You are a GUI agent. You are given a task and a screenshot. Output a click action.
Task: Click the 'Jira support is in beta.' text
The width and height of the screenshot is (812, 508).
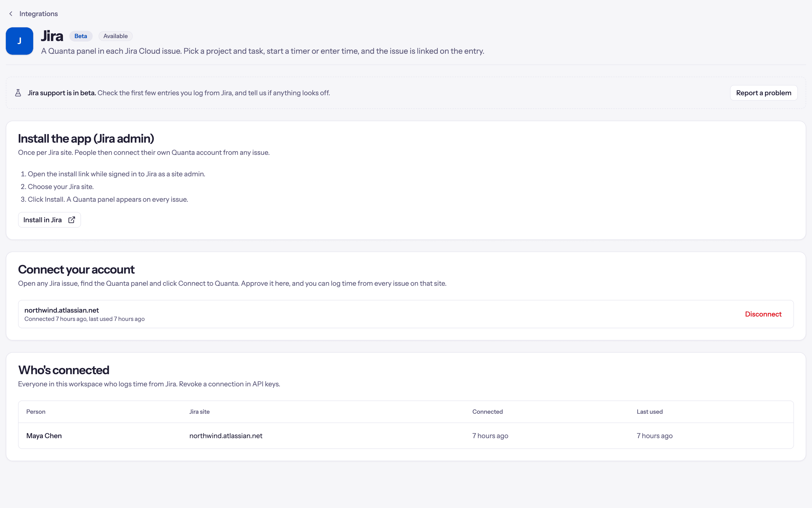point(62,93)
